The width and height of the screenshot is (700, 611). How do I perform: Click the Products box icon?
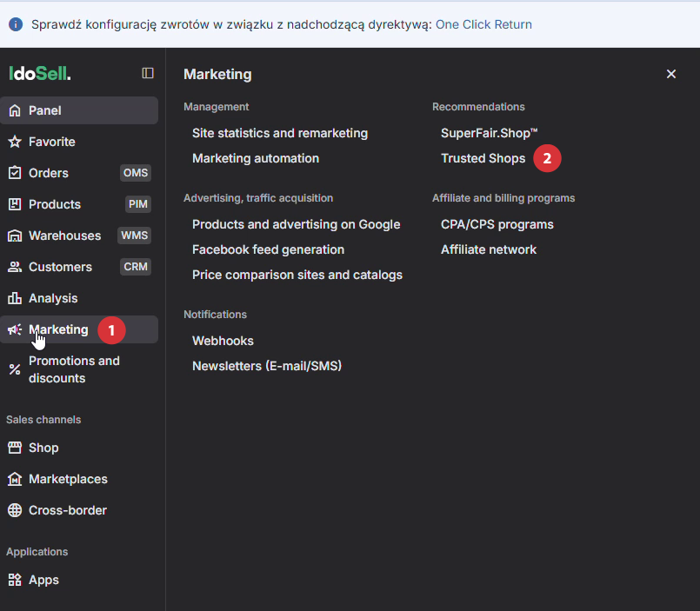pyautogui.click(x=15, y=204)
